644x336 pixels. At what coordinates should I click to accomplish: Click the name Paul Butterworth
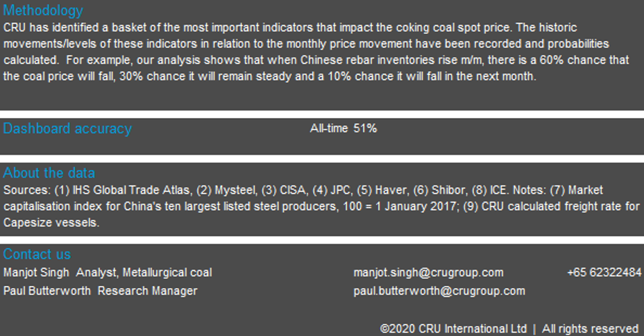[46, 291]
